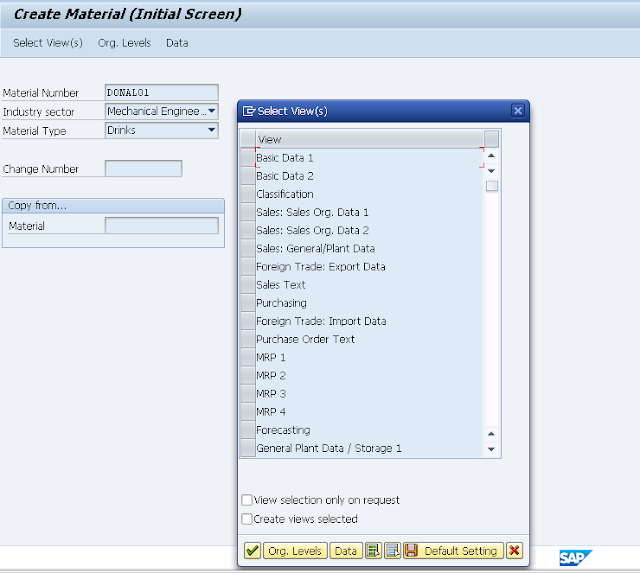Enable Create views selected checkbox
The width and height of the screenshot is (640, 573).
point(247,519)
